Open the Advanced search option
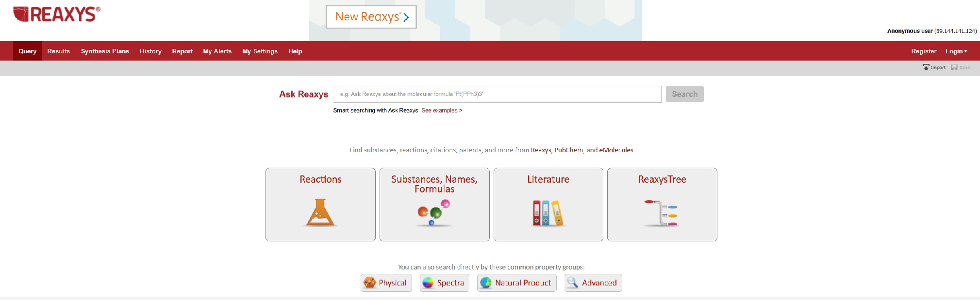The image size is (980, 300). [x=593, y=283]
